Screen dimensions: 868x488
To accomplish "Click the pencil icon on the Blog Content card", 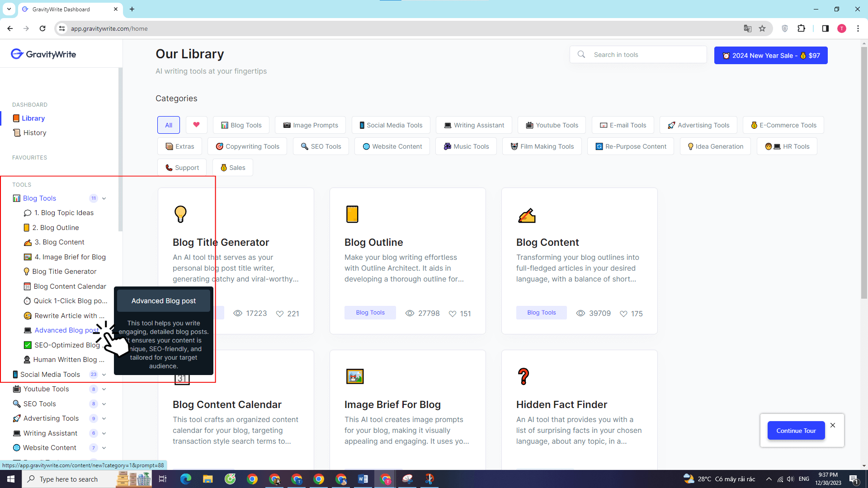I will tap(527, 216).
